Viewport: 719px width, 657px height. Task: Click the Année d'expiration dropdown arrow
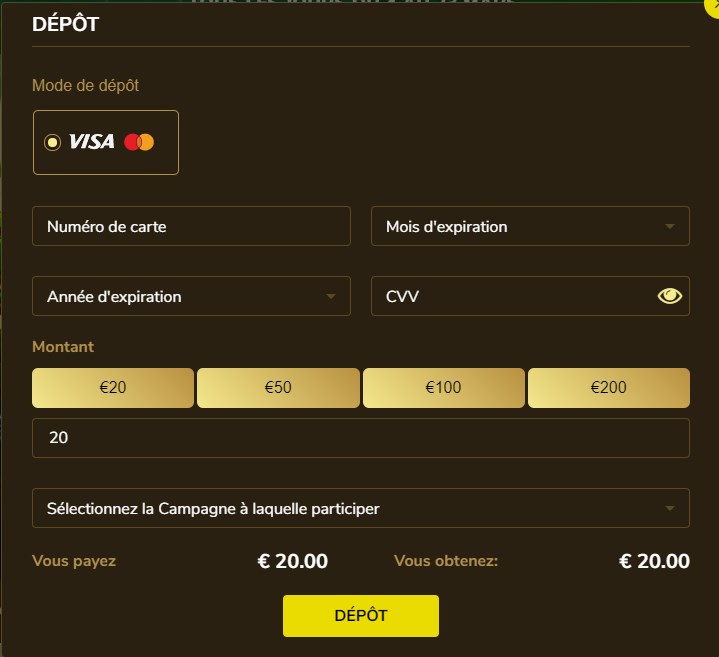(331, 297)
